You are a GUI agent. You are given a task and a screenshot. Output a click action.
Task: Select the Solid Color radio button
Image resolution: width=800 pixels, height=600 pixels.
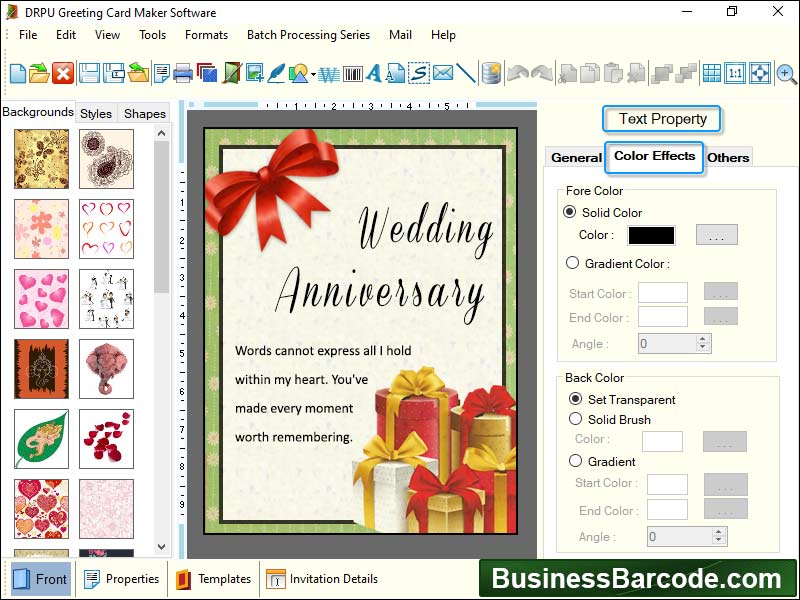point(572,212)
